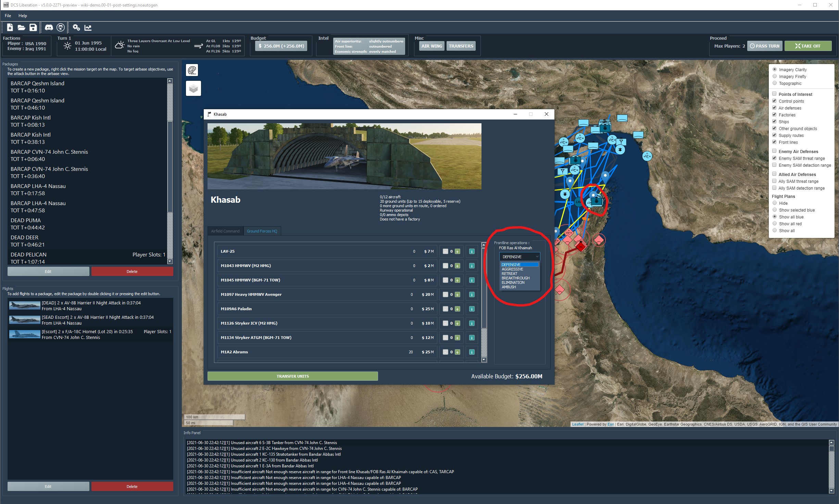Pick AMBUSH in the stance dropdown list

click(x=509, y=287)
